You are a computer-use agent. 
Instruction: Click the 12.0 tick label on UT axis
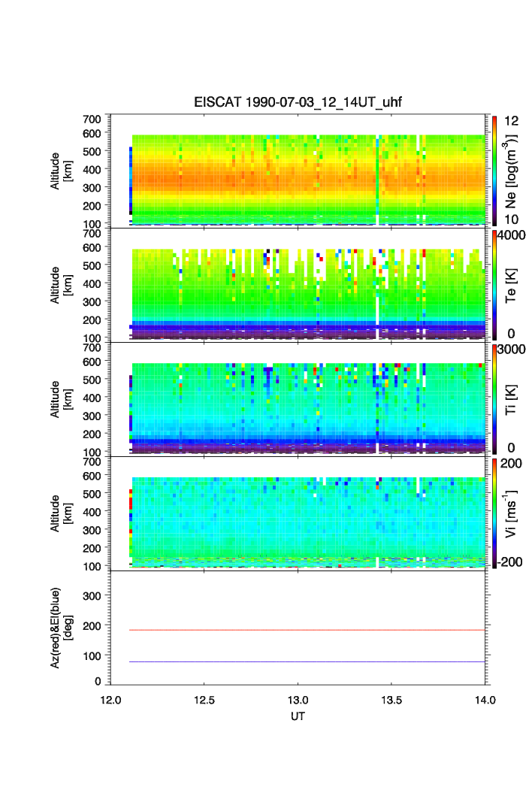[110, 701]
